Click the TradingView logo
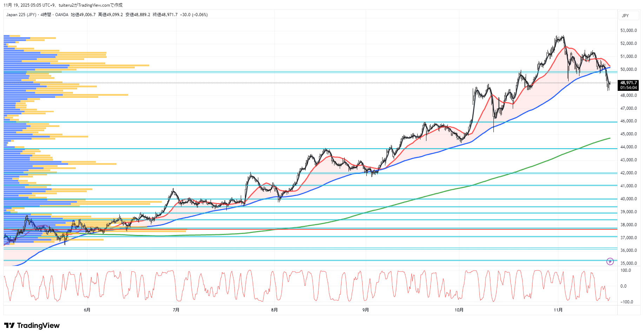Image resolution: width=644 pixels, height=336 pixels. click(x=32, y=325)
